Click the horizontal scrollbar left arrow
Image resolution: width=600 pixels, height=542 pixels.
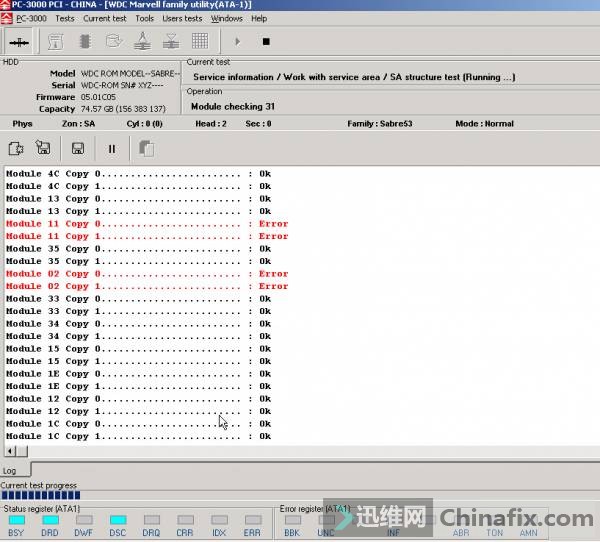(10, 451)
